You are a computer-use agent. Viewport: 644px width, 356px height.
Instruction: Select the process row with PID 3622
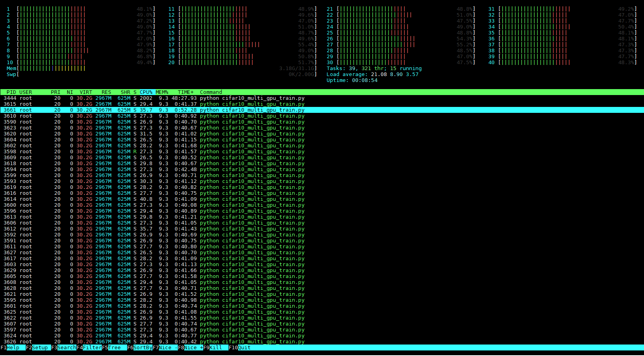tap(322, 318)
